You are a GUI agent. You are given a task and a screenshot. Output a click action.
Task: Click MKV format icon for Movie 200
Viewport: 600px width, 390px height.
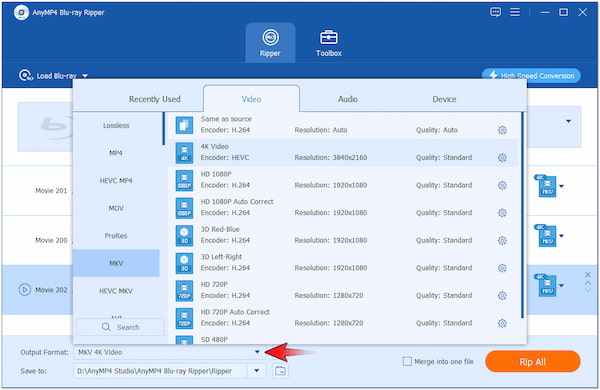click(546, 236)
